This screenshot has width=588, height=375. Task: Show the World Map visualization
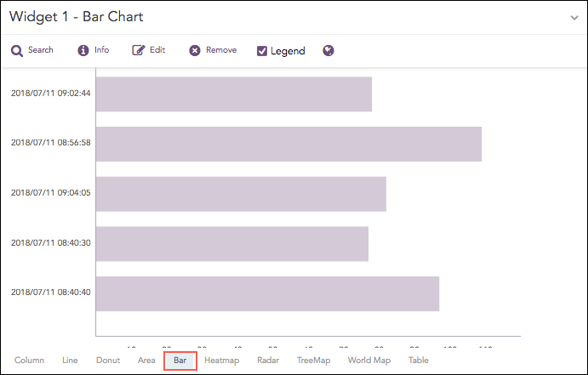368,361
